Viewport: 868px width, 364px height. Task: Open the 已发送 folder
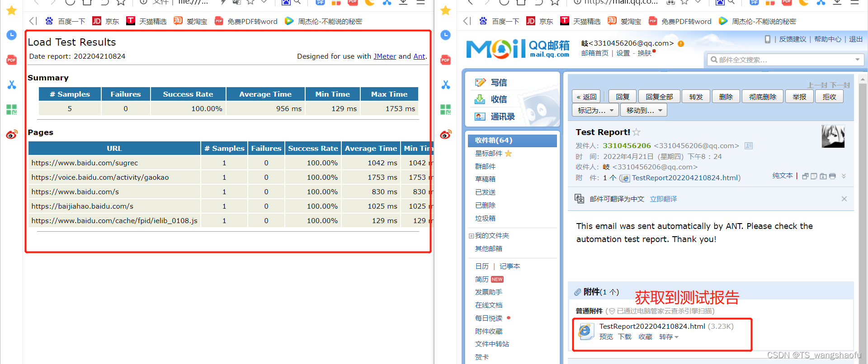[485, 192]
